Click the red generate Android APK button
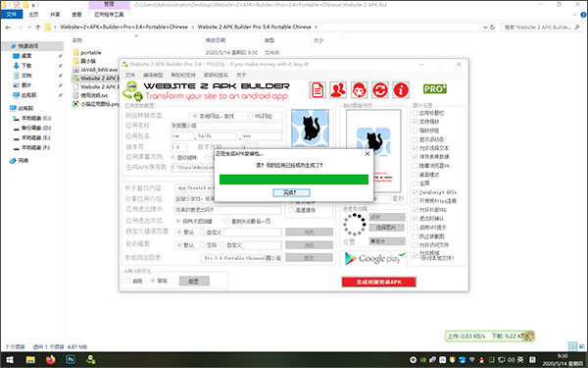This screenshot has height=368, width=588. coord(378,282)
